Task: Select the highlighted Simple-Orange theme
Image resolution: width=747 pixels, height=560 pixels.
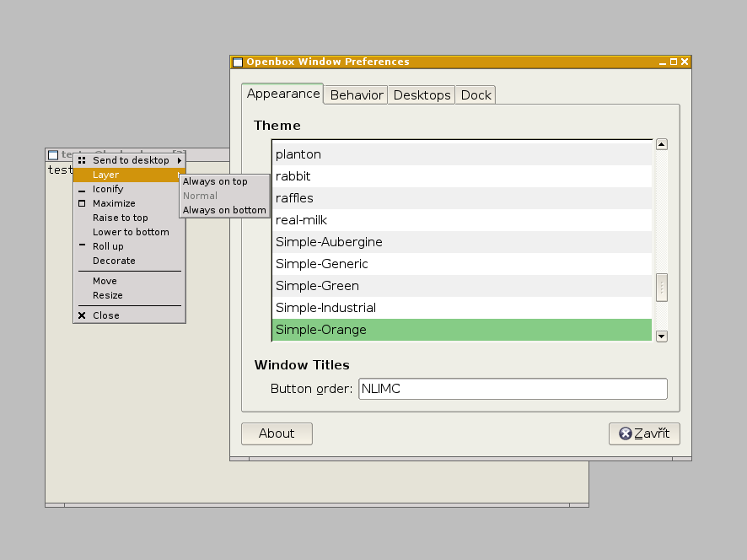Action: 462,330
